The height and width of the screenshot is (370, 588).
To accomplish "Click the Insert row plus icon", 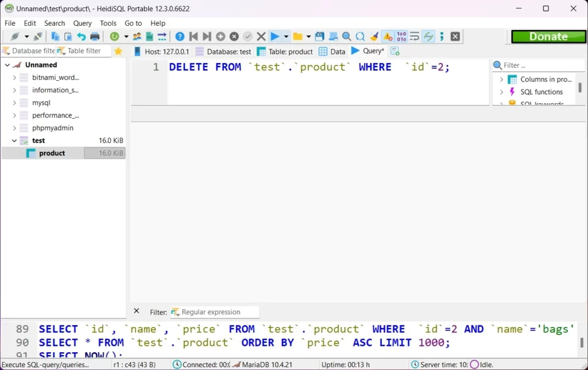I will 220,36.
